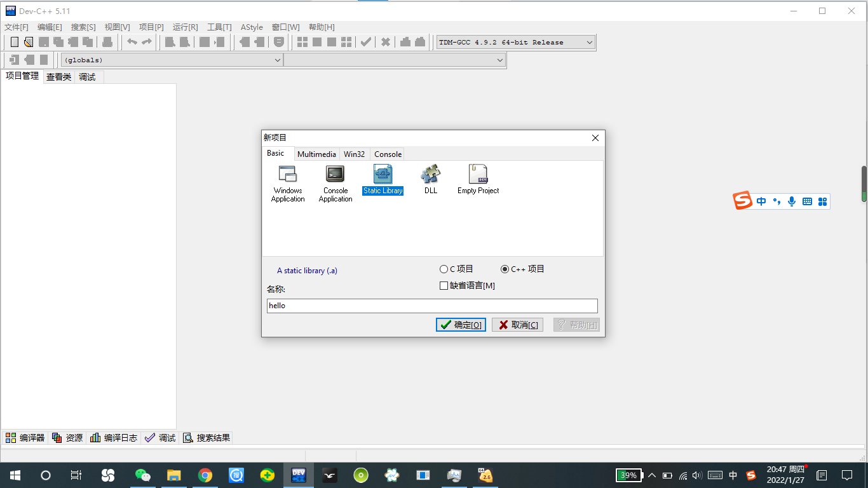The image size is (868, 488).
Task: Click the Undo arrow icon
Action: [132, 42]
